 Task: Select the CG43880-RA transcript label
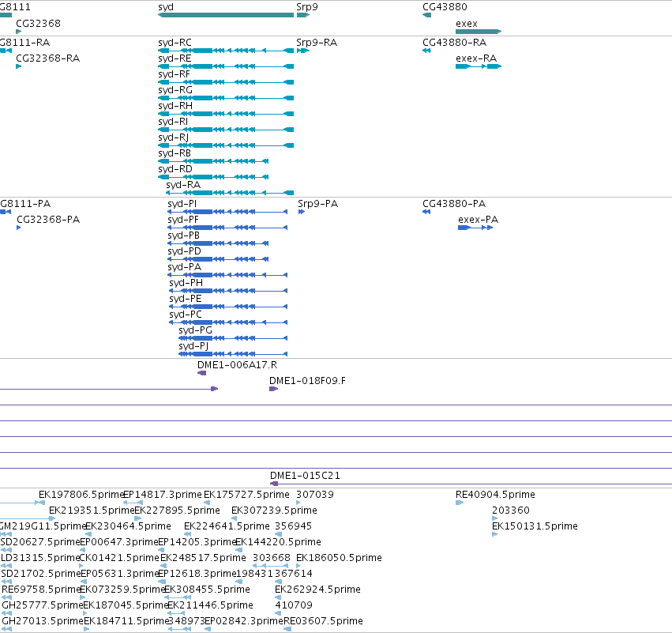coord(454,43)
